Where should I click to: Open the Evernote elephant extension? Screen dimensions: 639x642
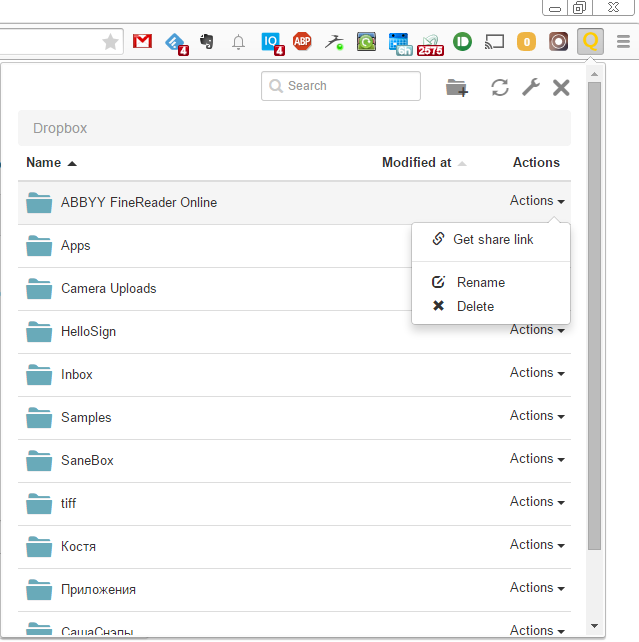[x=207, y=41]
